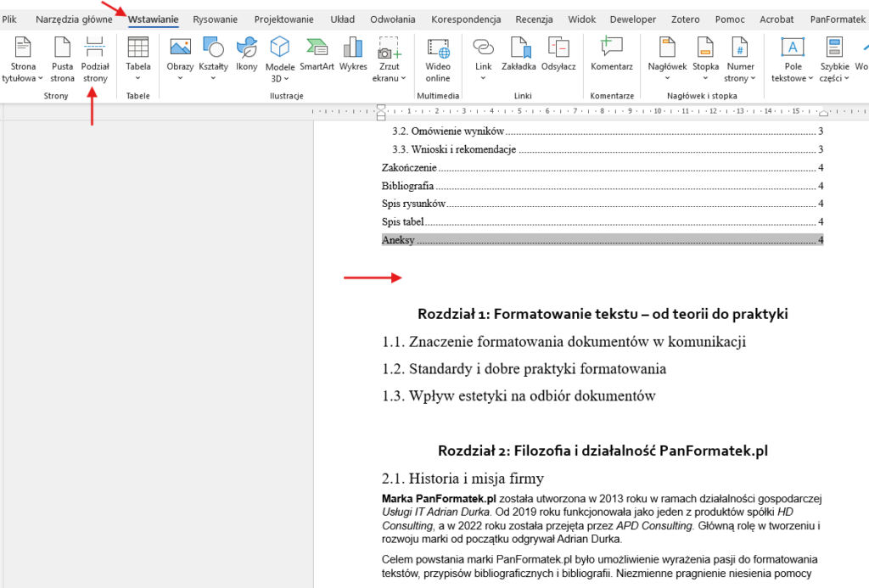Select the Wstawianie ribbon tab
The height and width of the screenshot is (588, 869).
(153, 20)
